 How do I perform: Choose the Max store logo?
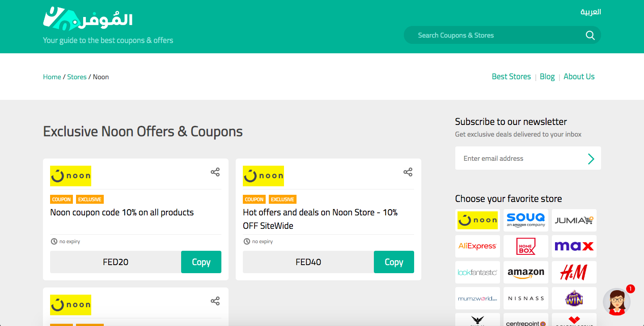coord(574,246)
